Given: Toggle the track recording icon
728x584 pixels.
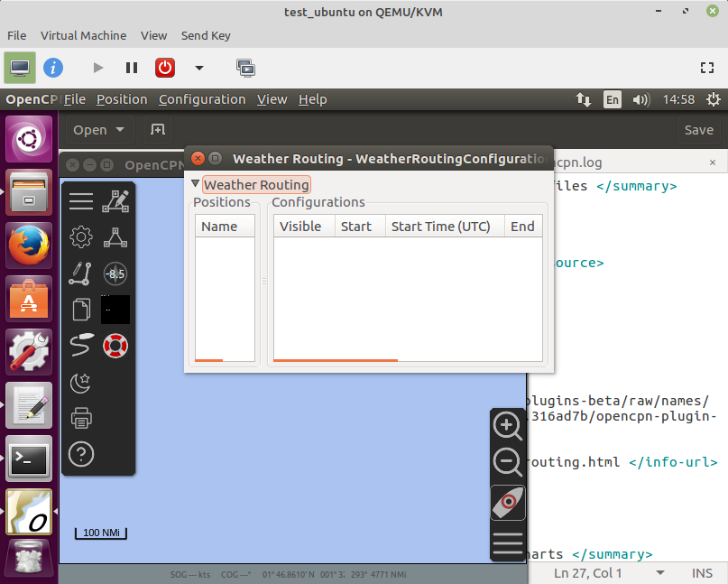Looking at the screenshot, I should 81,345.
